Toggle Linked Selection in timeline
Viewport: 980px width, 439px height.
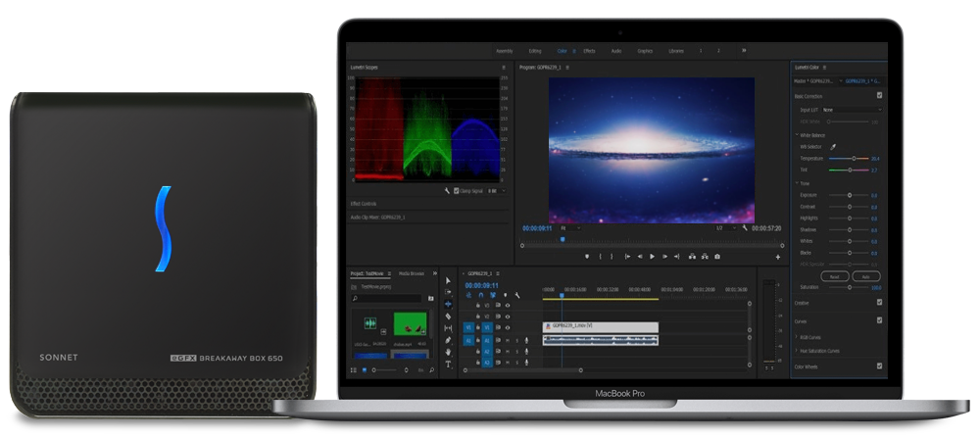493,295
